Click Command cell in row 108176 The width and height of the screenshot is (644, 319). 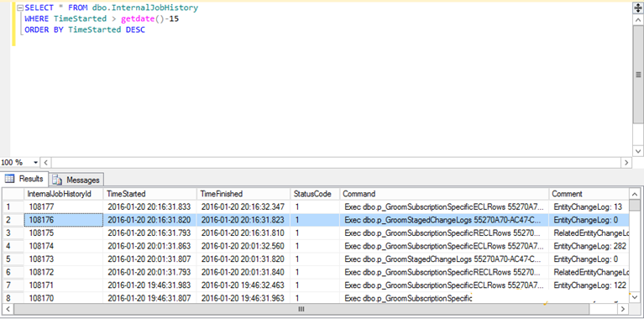tap(444, 220)
